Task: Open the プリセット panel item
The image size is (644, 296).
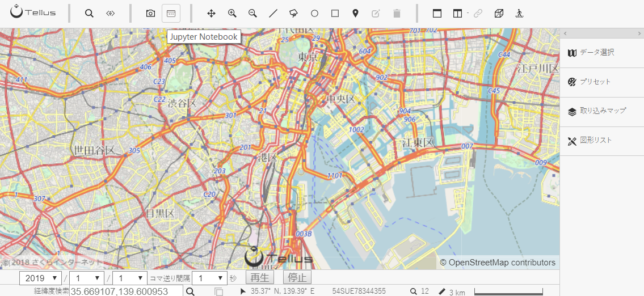Action: [x=601, y=82]
